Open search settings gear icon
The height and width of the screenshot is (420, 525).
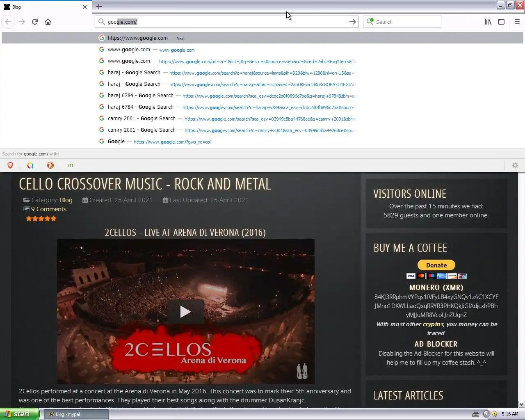tap(515, 165)
